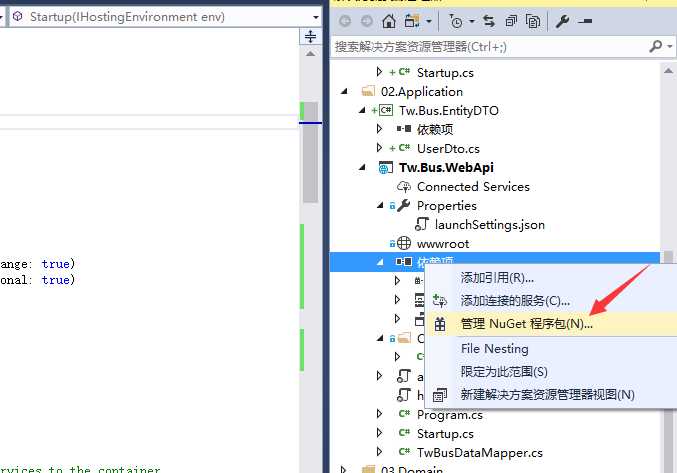The width and height of the screenshot is (677, 473).
Task: Expand the TwBusDataMapper.cs node
Action: [x=379, y=452]
